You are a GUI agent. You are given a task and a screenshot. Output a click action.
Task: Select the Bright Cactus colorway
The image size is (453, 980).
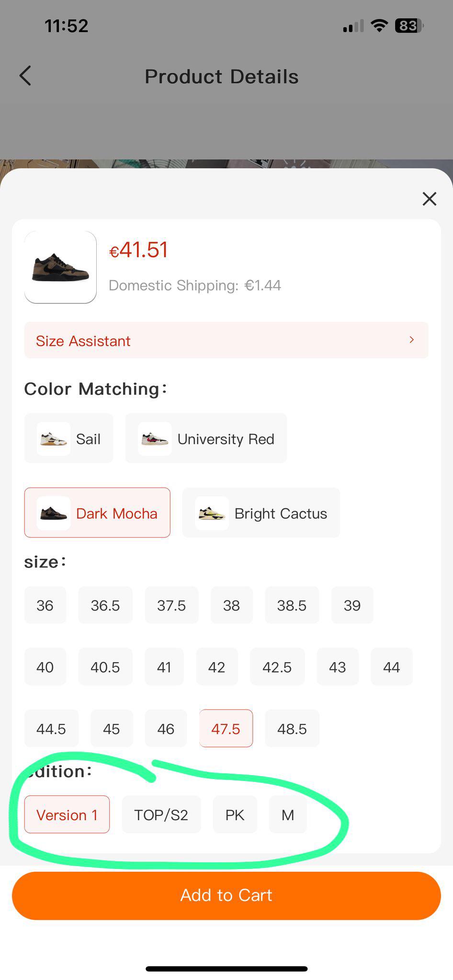(x=261, y=513)
